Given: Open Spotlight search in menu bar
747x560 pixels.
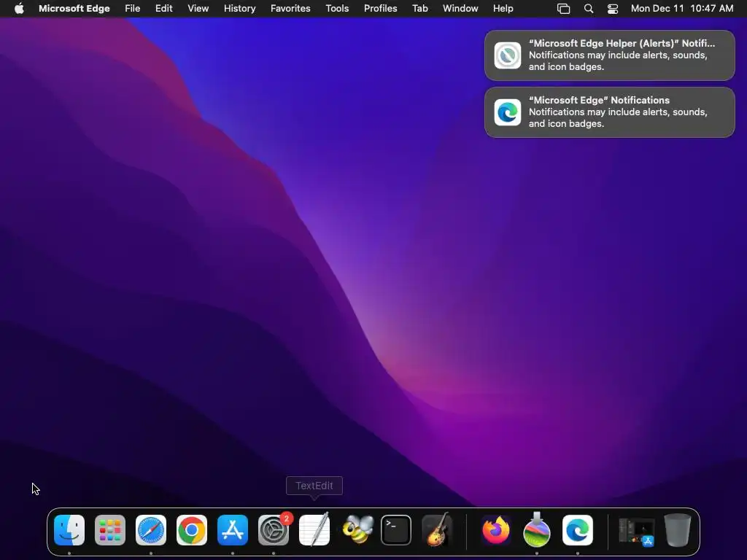Looking at the screenshot, I should pos(589,9).
